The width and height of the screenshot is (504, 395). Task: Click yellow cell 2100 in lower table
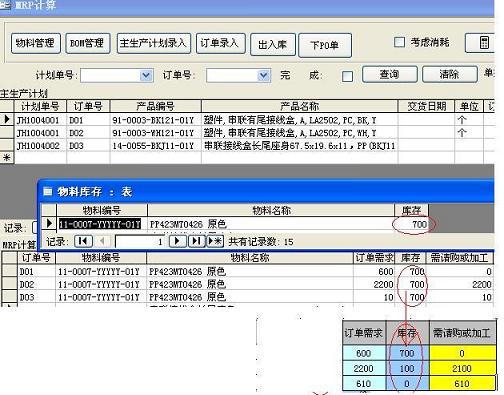click(462, 368)
